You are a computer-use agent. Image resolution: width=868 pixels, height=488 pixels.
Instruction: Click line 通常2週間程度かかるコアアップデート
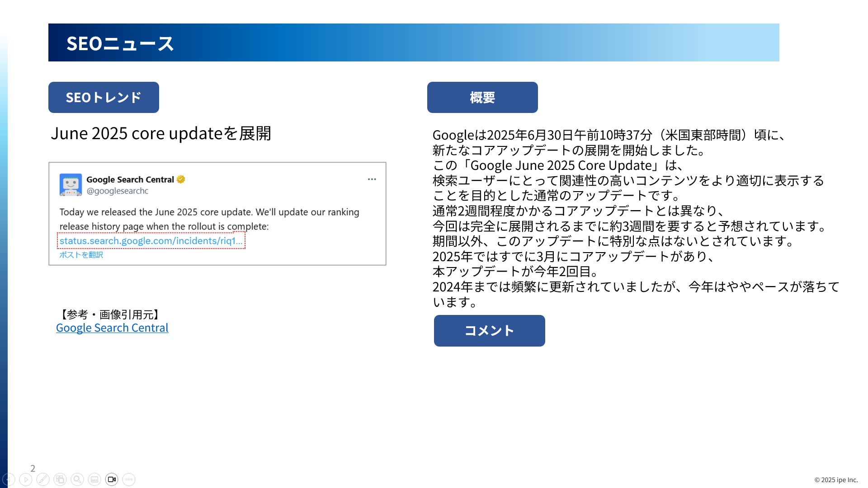580,211
